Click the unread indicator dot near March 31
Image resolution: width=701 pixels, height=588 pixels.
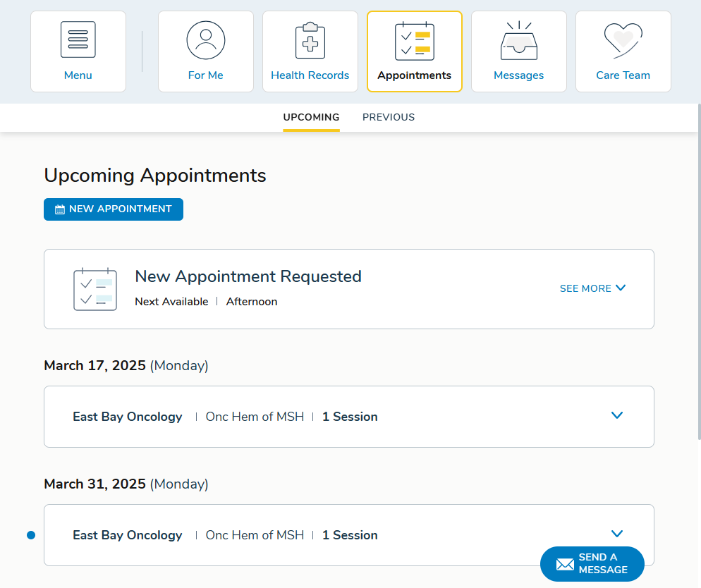click(x=31, y=535)
